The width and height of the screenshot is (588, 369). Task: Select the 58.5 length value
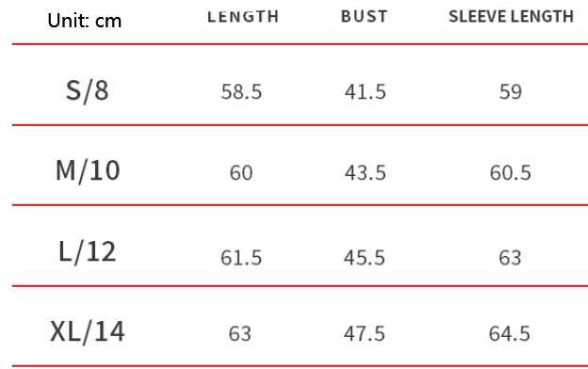[x=241, y=92]
